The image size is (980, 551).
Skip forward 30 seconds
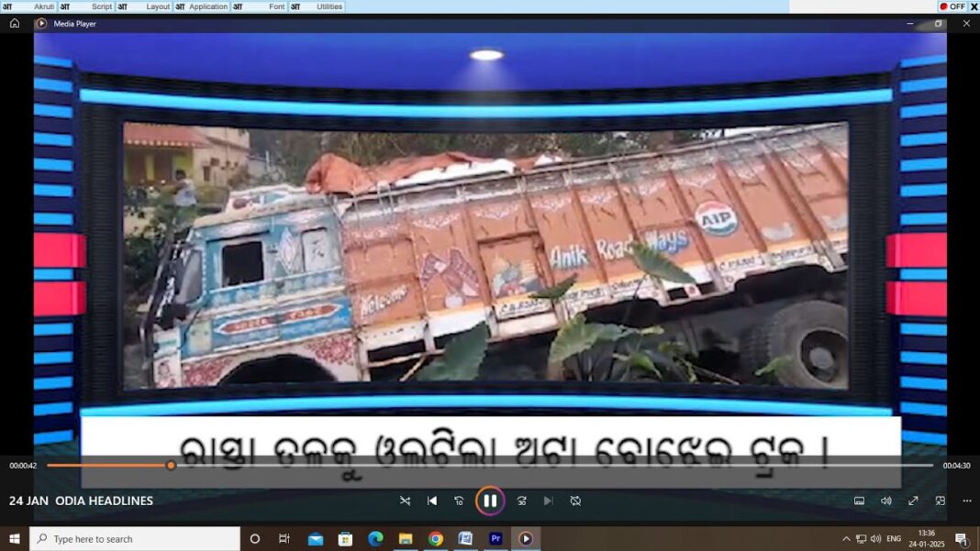(521, 501)
